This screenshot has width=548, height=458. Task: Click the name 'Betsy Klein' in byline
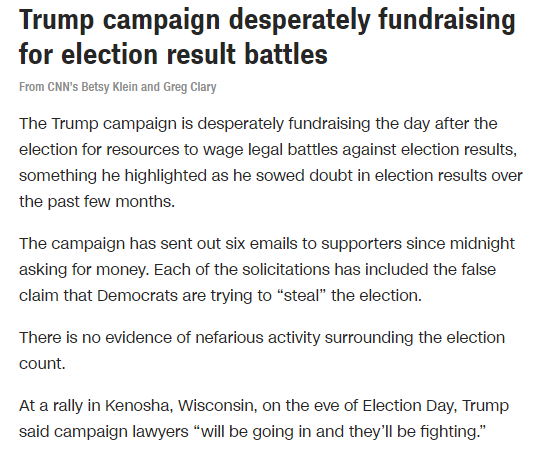(109, 87)
